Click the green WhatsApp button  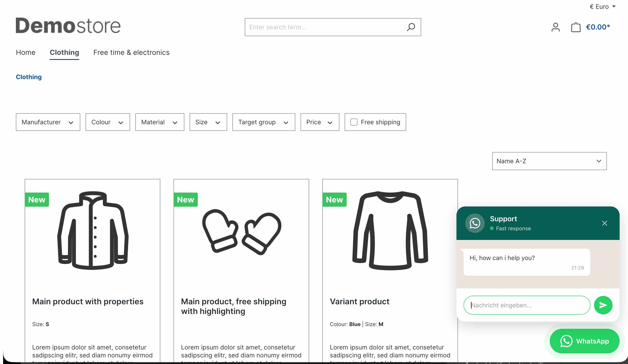584,341
